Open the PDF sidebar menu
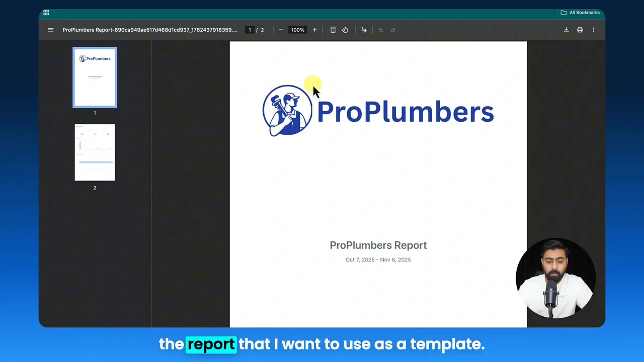This screenshot has height=362, width=644. pyautogui.click(x=50, y=30)
